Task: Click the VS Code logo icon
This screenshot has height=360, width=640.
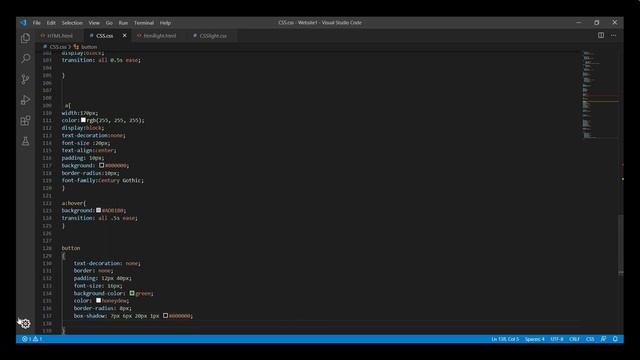Action: tap(23, 23)
